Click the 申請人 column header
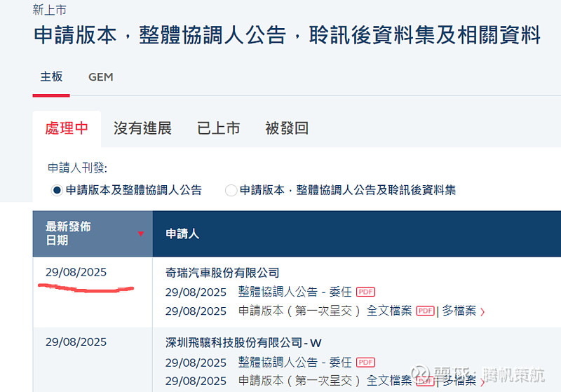Image resolution: width=561 pixels, height=392 pixels. pos(182,234)
